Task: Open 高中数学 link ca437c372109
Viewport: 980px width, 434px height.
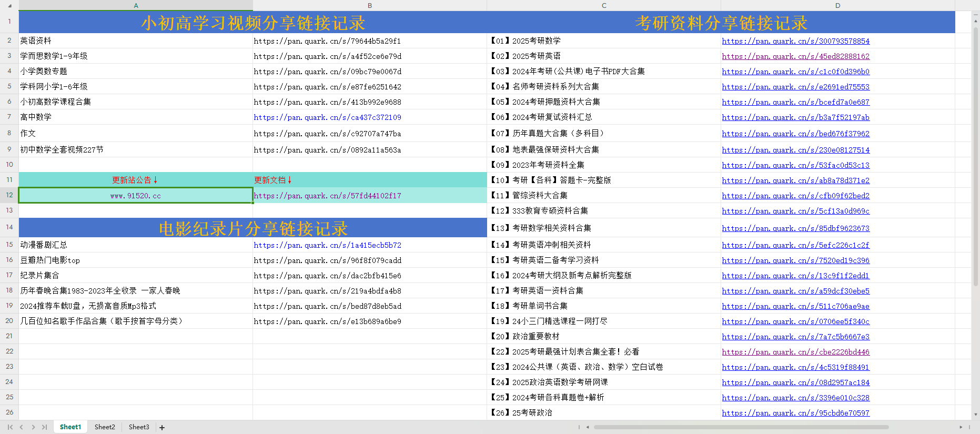Action: [327, 117]
